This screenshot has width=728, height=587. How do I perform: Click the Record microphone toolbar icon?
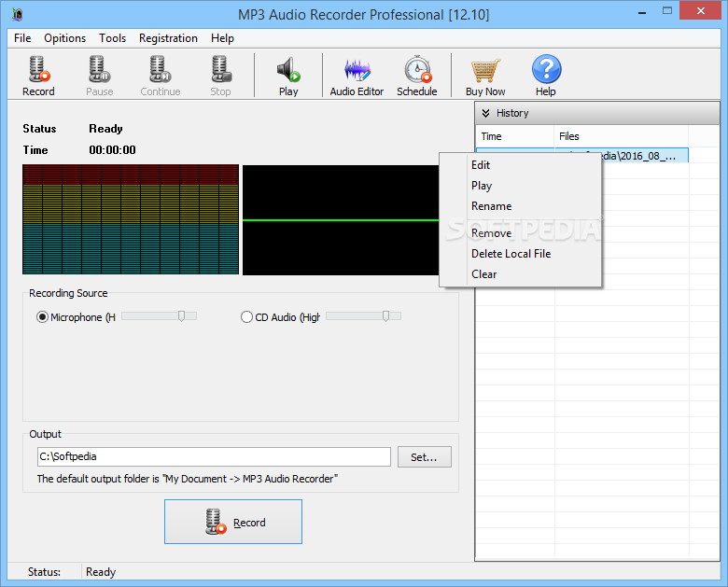tap(38, 76)
